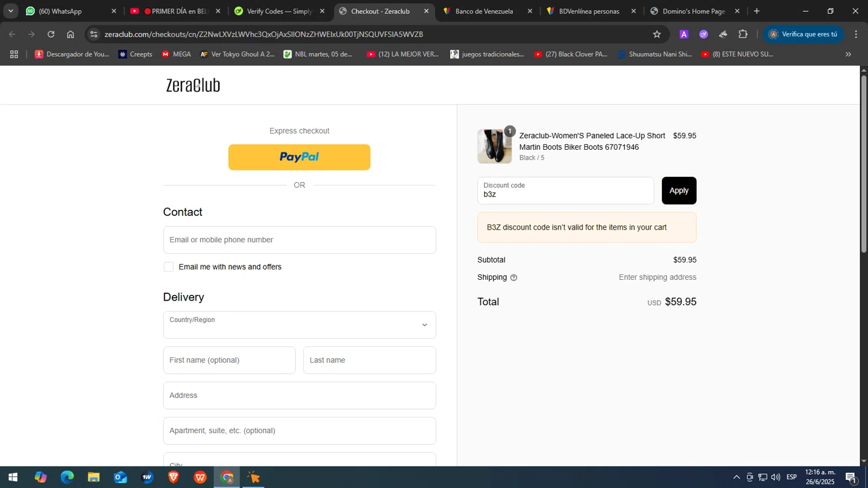
Task: Reload the checkout page
Action: [51, 34]
